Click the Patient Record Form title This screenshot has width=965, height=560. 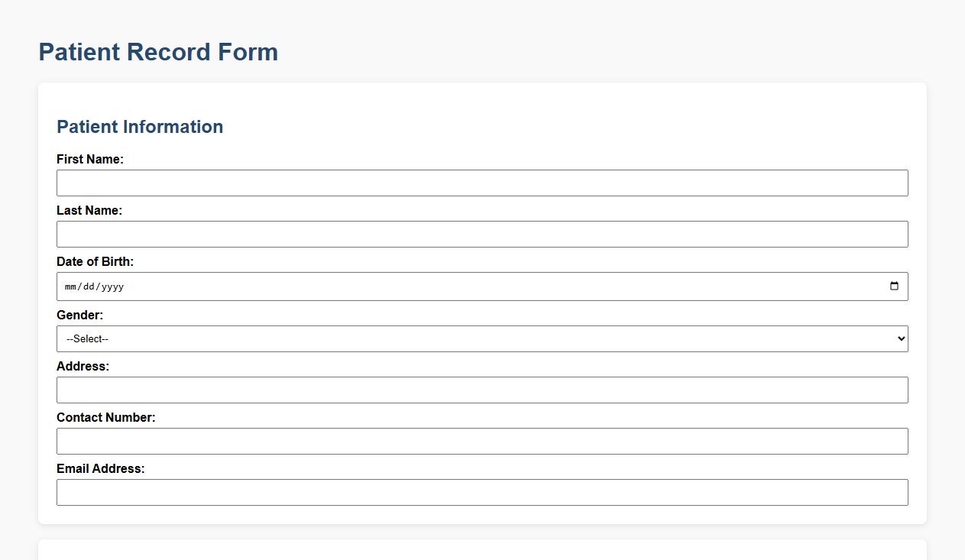[157, 52]
